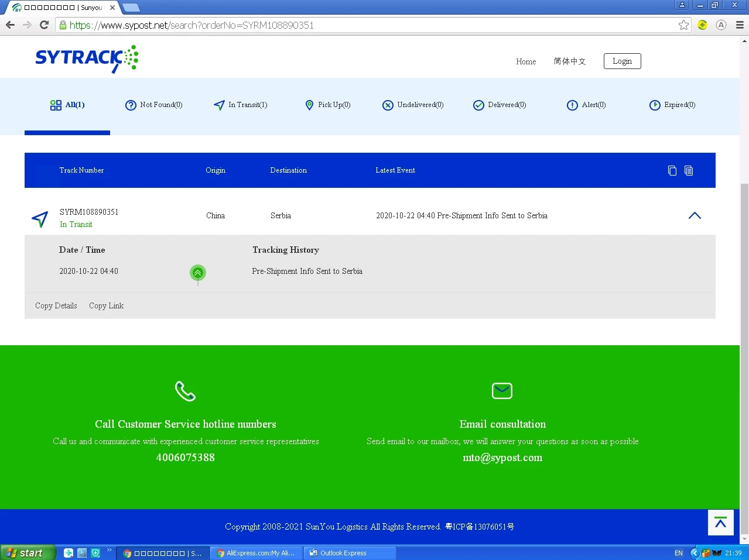Click the site info lock icon
Image resolution: width=749 pixels, height=560 pixels.
point(63,25)
